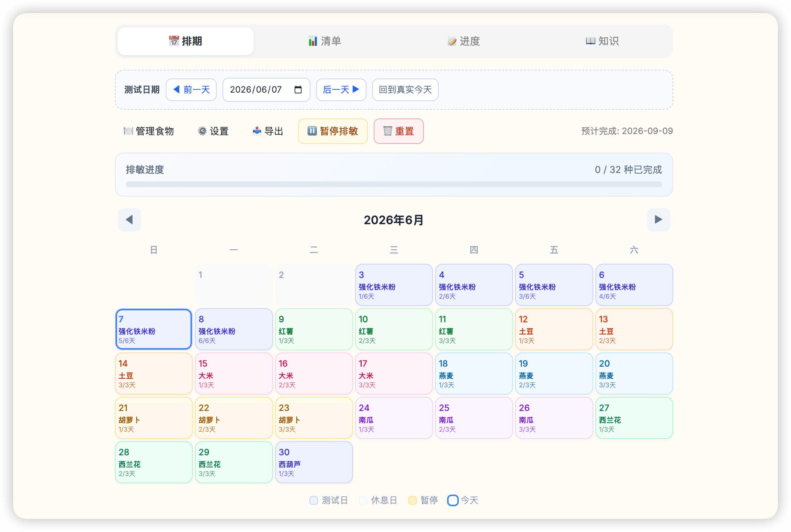Open 管理食物 food management
Viewport: 791px width, 532px height.
[149, 131]
